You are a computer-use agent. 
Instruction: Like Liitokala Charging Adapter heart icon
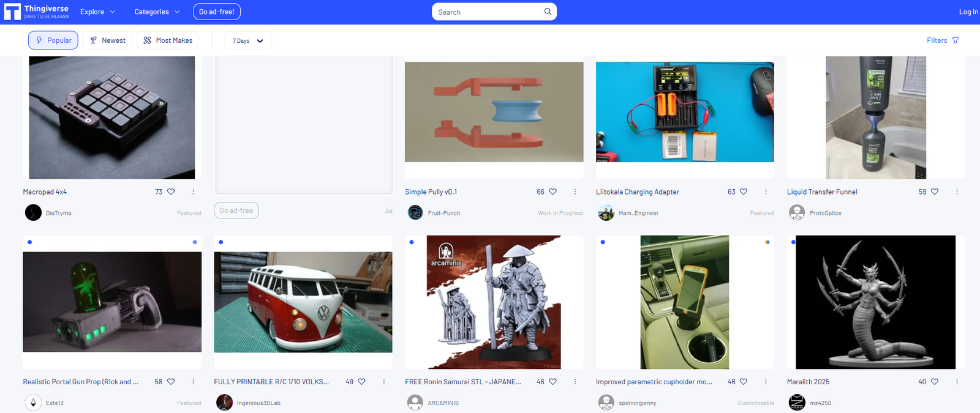744,192
